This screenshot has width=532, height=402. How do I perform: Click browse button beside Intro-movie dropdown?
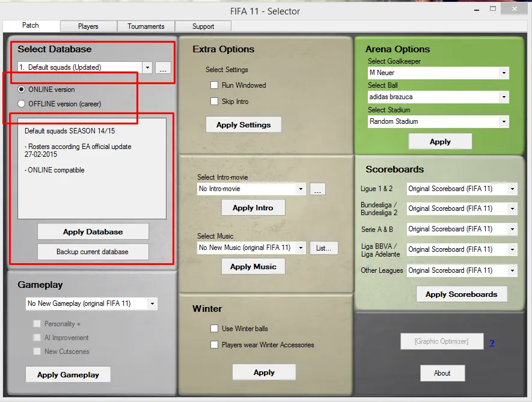[317, 189]
